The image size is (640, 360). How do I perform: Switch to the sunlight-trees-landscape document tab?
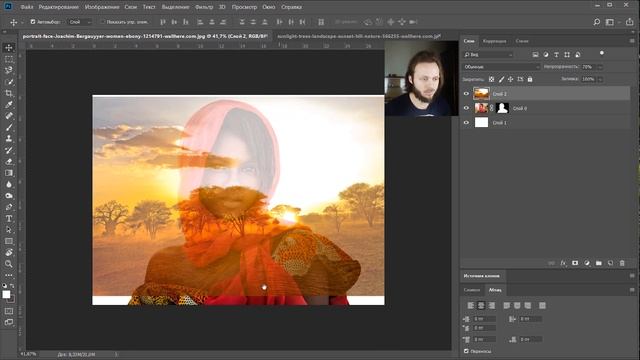click(x=359, y=36)
